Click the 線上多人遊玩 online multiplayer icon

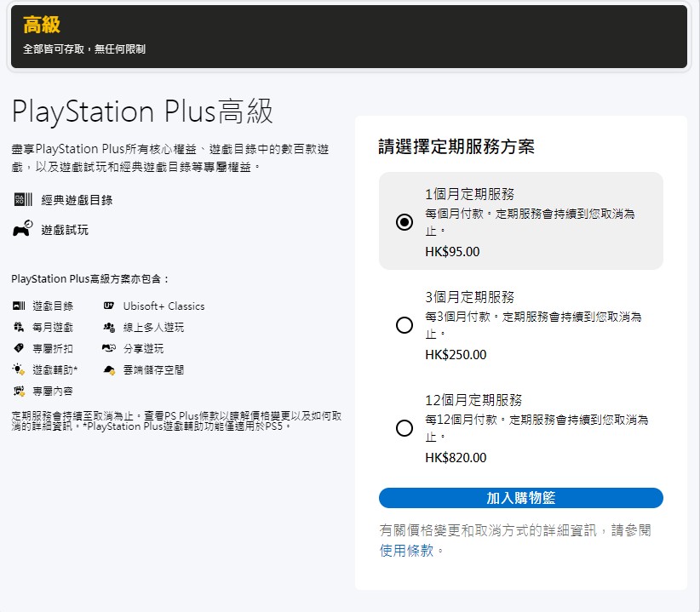point(108,327)
